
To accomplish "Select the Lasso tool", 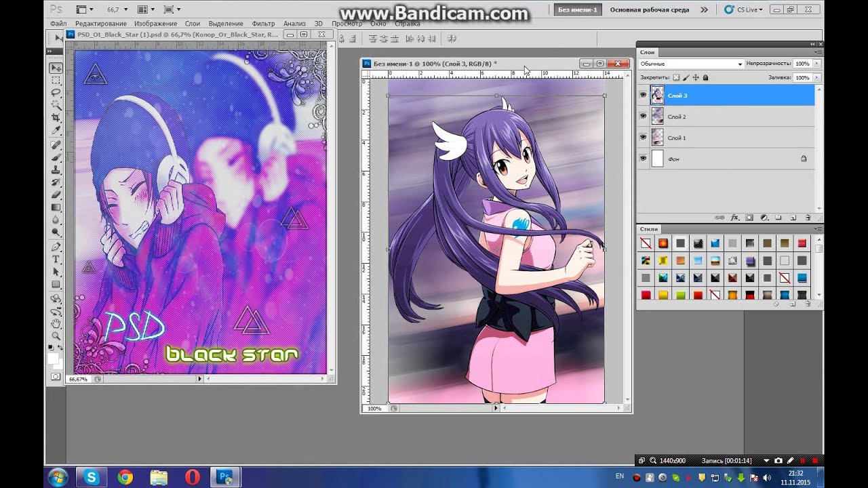I will click(56, 92).
